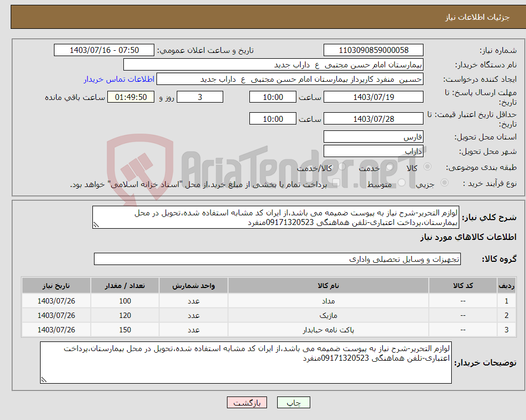Click the buyer organization name field
This screenshot has width=526, height=420.
[273, 65]
